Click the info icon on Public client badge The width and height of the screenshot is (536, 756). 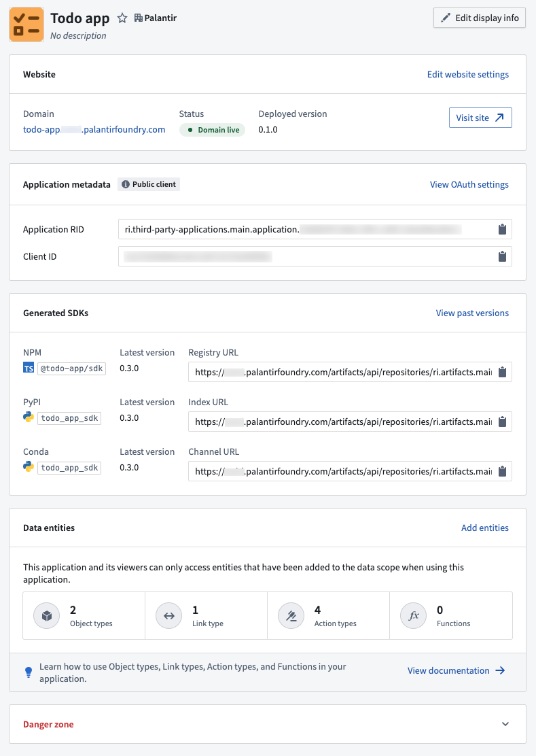[x=126, y=184]
